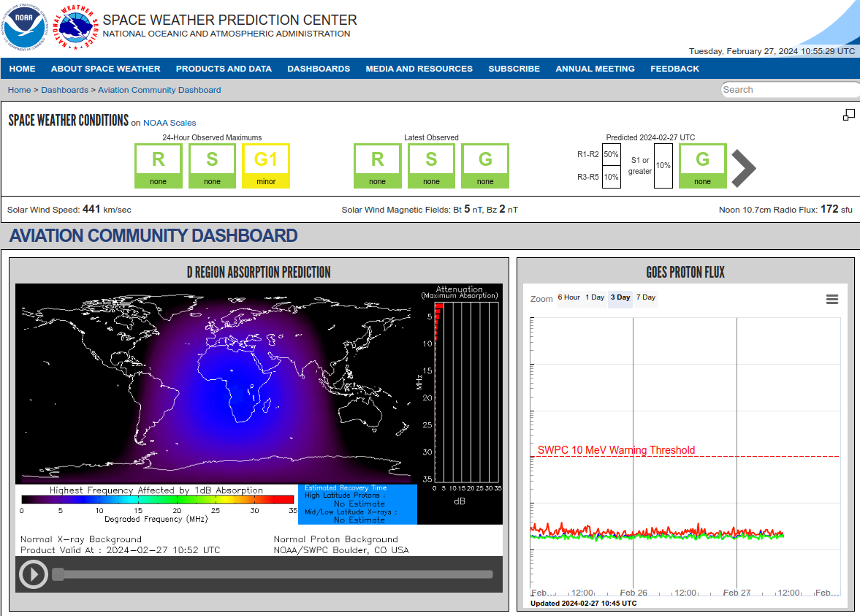
Task: Click the Solar Wind Speed value 441
Action: point(91,209)
